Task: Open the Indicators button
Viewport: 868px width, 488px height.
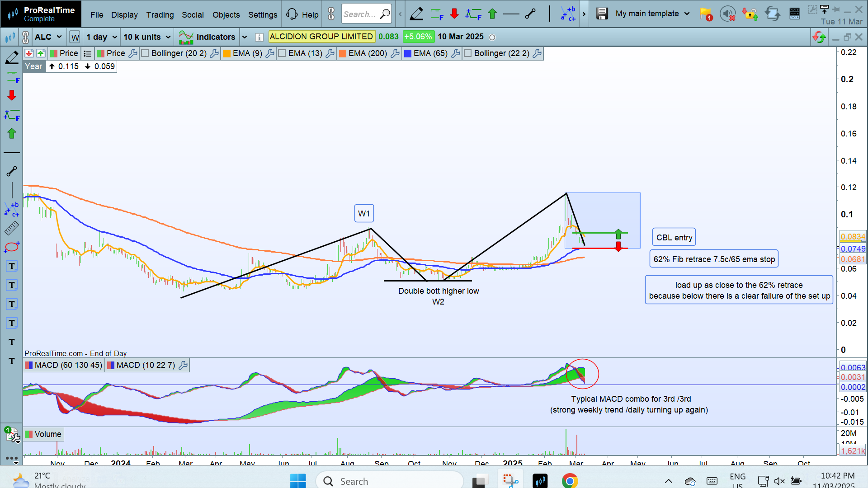Action: pyautogui.click(x=207, y=37)
